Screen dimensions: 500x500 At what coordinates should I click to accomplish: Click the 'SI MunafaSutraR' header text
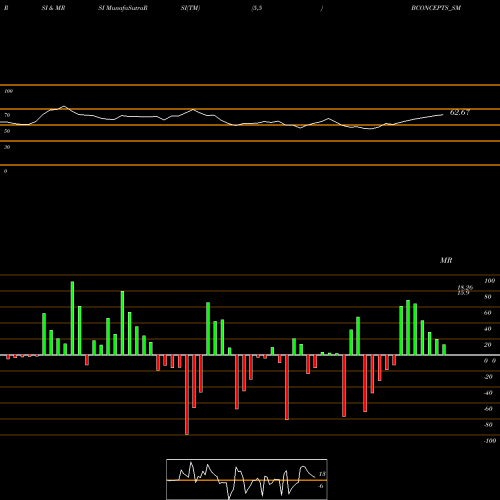(x=123, y=8)
